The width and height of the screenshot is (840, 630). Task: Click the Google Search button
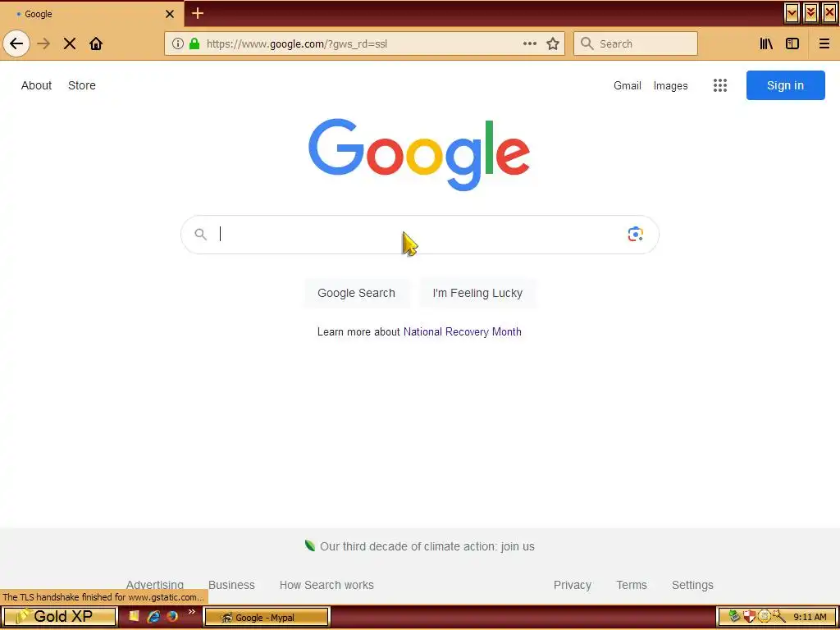(x=356, y=293)
